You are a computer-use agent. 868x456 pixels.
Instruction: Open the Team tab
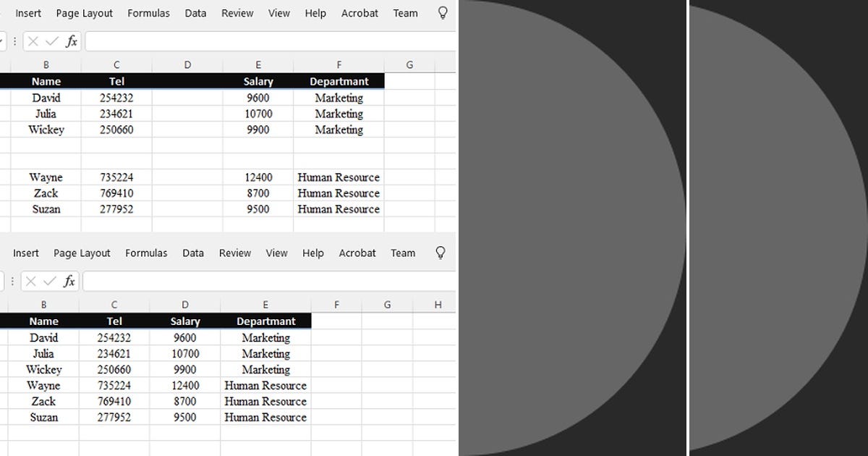point(405,12)
